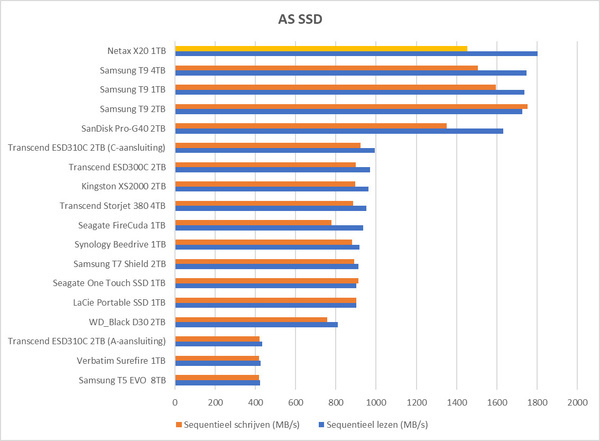Select the Transcend Storjet 380 4TB label

(113, 206)
